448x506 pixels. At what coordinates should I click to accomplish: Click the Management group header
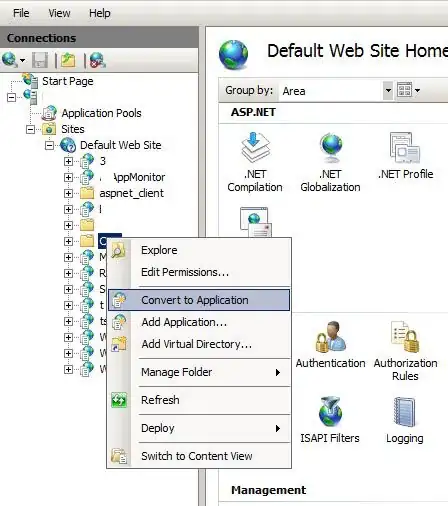pyautogui.click(x=269, y=490)
